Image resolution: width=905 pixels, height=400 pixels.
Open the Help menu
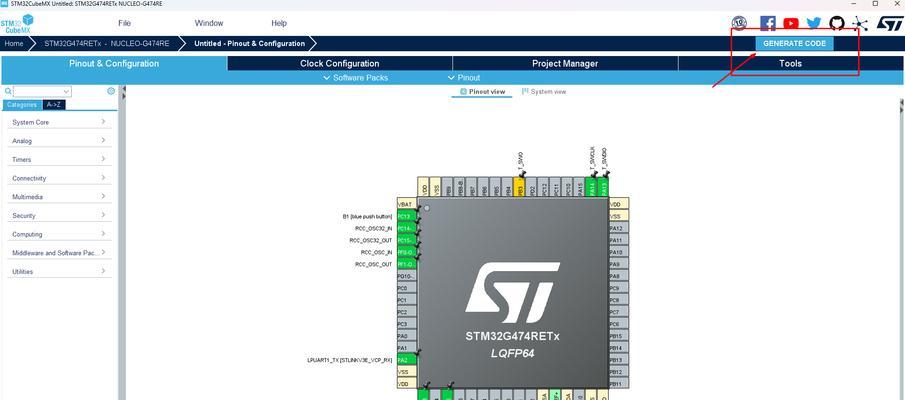pyautogui.click(x=279, y=23)
